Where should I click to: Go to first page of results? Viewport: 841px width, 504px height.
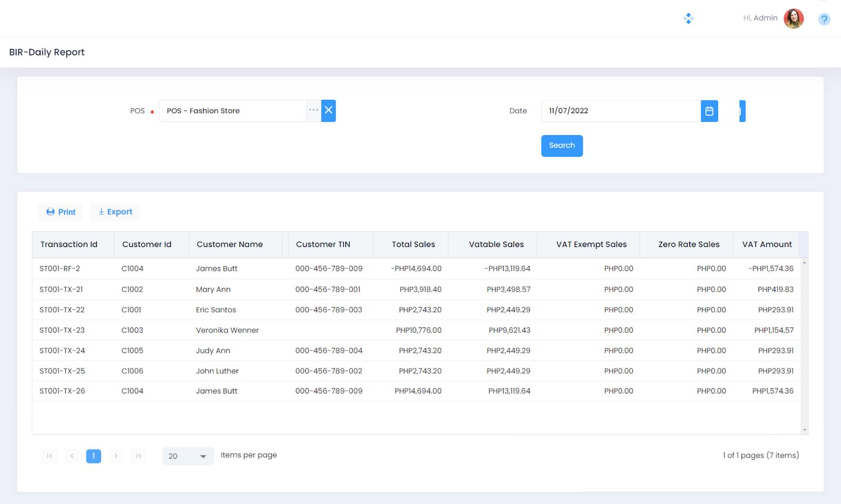(49, 456)
